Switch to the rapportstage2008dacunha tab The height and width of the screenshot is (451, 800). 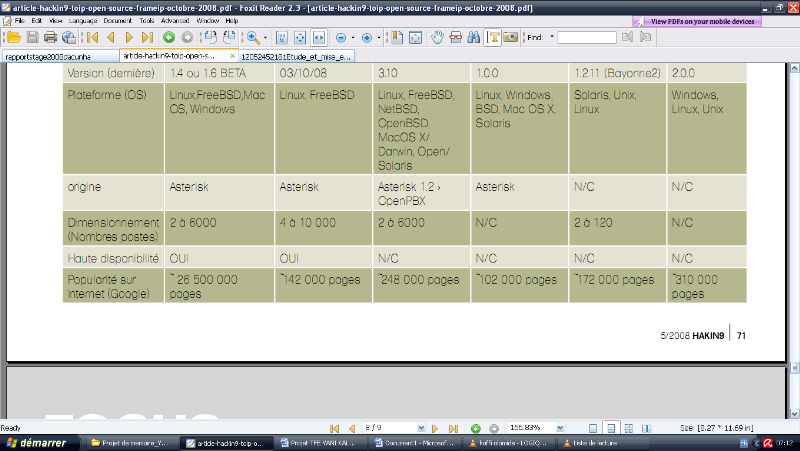tap(60, 57)
